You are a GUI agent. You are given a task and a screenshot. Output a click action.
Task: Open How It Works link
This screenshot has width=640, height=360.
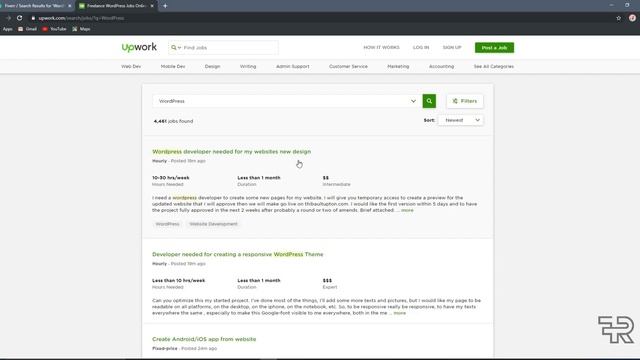pyautogui.click(x=381, y=47)
